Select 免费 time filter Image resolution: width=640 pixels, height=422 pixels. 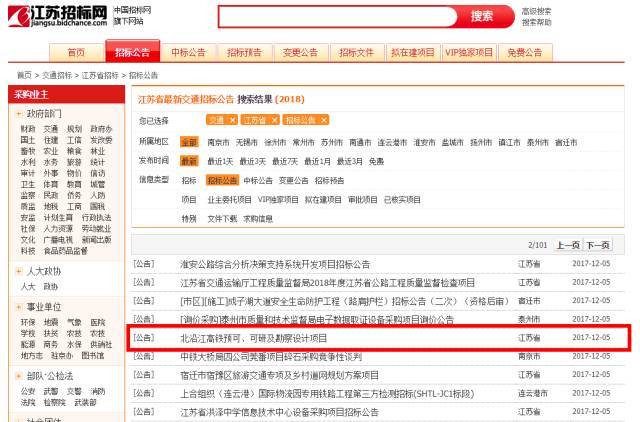[x=376, y=162]
